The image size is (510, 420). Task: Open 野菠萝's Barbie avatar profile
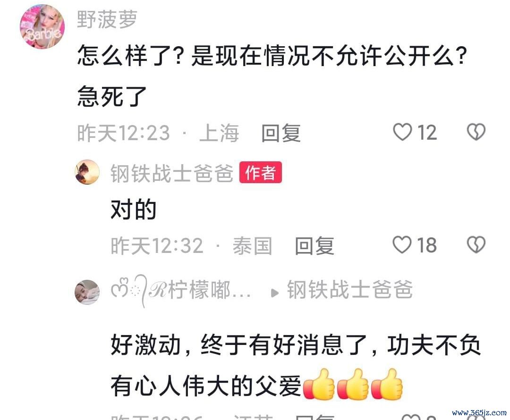[x=42, y=26]
